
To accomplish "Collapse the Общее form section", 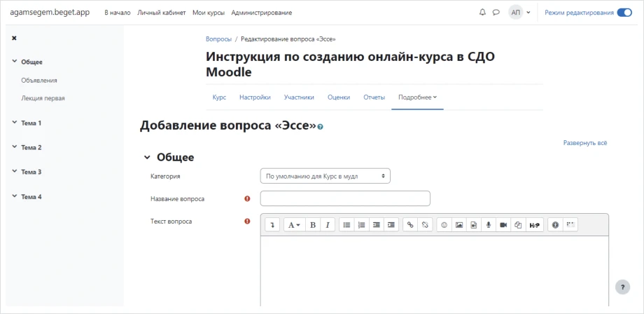I will tap(146, 158).
